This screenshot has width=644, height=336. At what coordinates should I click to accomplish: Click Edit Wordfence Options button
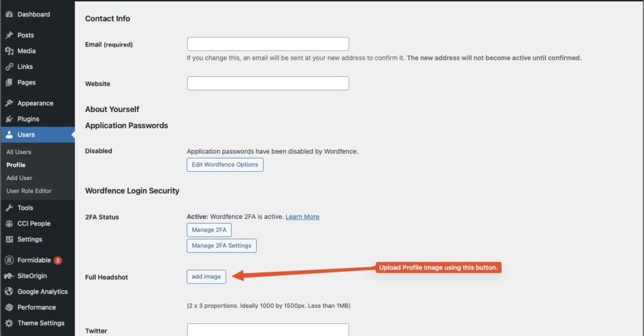tap(225, 165)
